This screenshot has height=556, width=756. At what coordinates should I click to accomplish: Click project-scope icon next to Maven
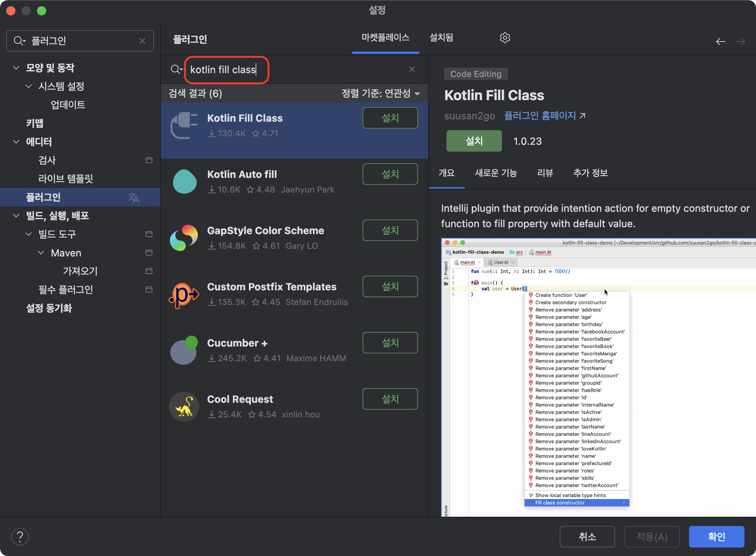pyautogui.click(x=149, y=253)
